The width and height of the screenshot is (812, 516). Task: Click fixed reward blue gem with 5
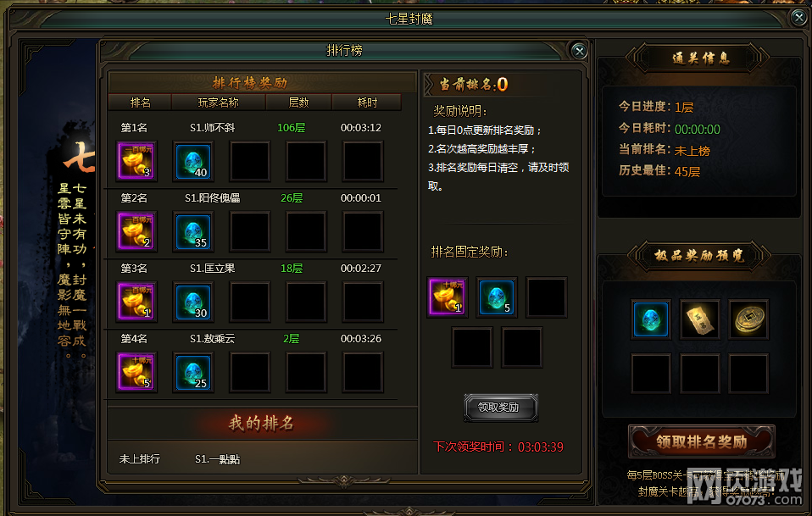tap(496, 297)
